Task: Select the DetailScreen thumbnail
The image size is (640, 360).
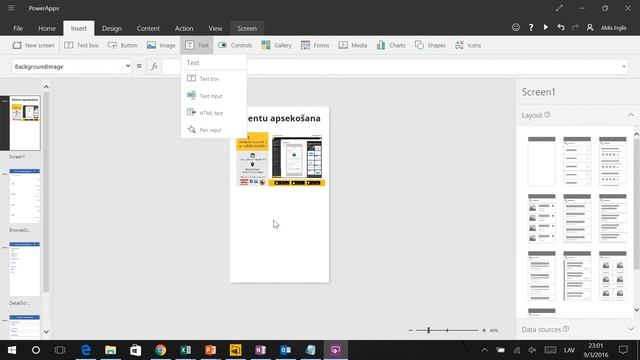Action: click(25, 269)
